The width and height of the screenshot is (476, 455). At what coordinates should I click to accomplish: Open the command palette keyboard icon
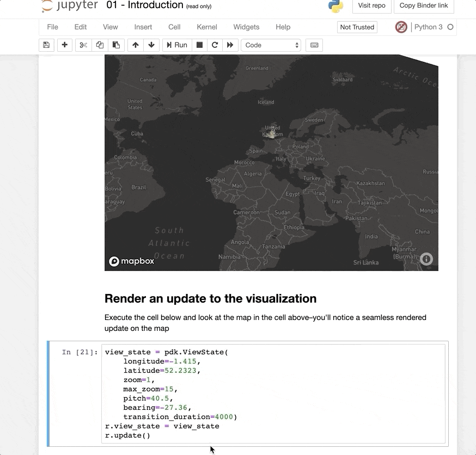tap(314, 45)
